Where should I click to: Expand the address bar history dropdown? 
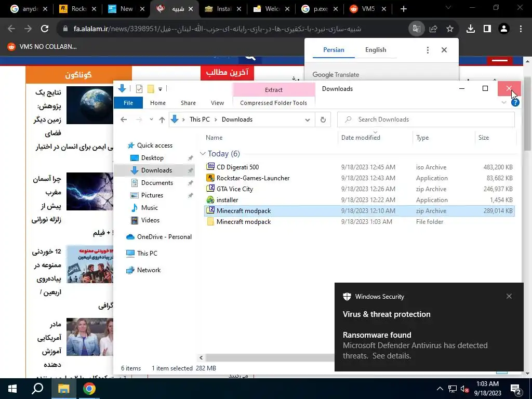tap(308, 120)
